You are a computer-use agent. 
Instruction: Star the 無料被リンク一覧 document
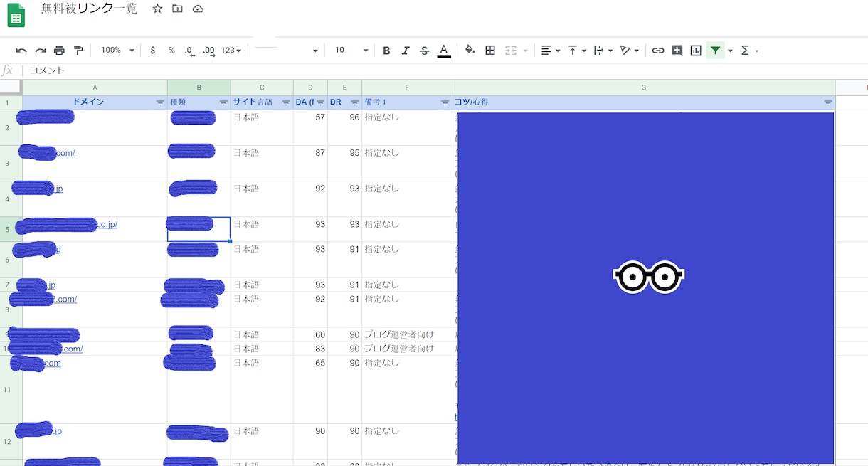[x=158, y=9]
